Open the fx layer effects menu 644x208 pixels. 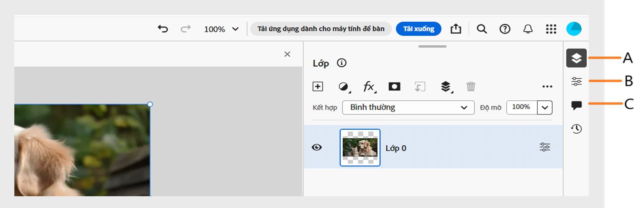tap(369, 86)
